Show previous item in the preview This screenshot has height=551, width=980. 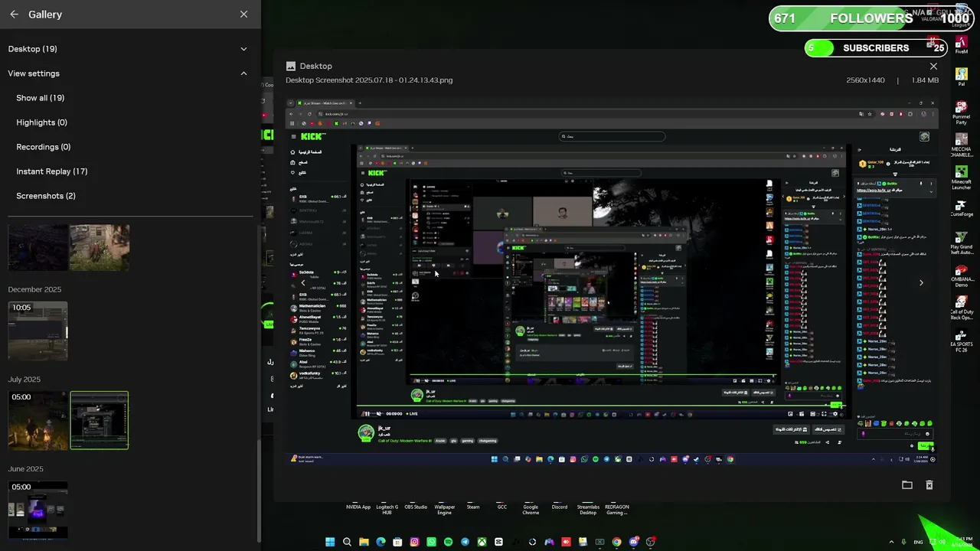click(x=302, y=283)
